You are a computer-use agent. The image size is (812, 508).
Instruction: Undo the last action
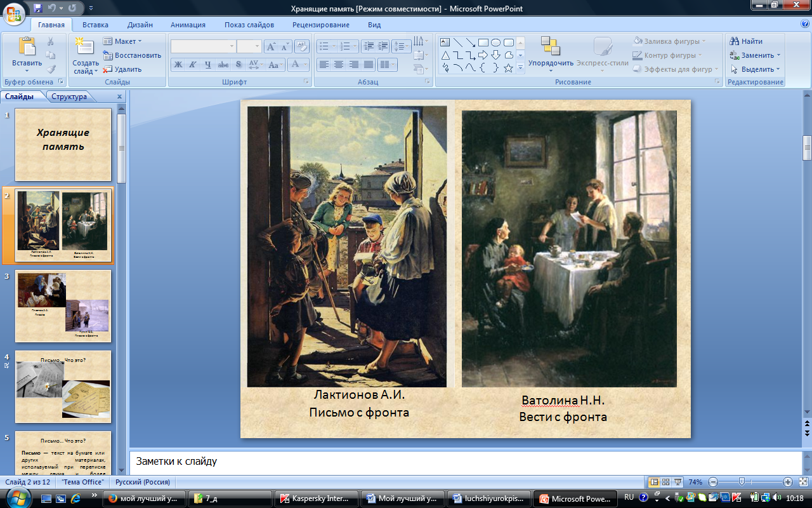tap(51, 8)
